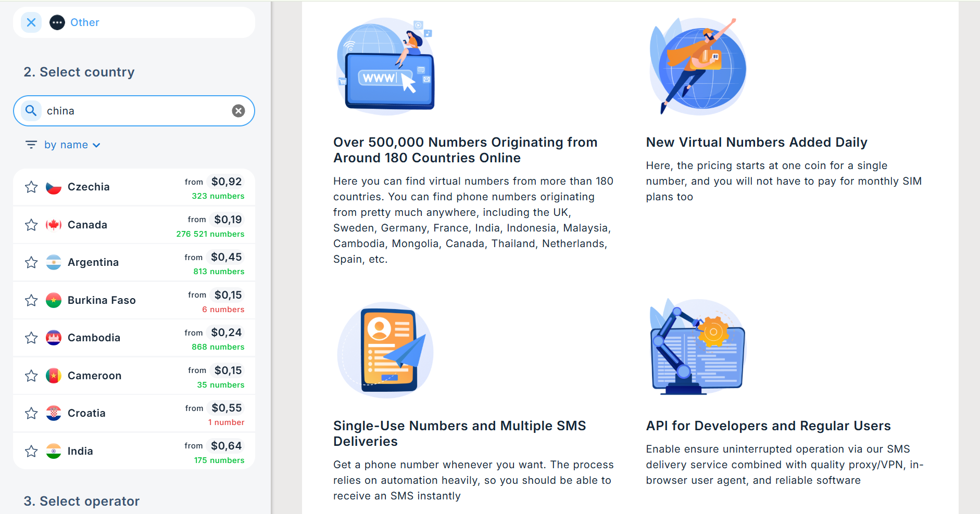This screenshot has height=514, width=980.
Task: Clear the country search field
Action: (238, 111)
